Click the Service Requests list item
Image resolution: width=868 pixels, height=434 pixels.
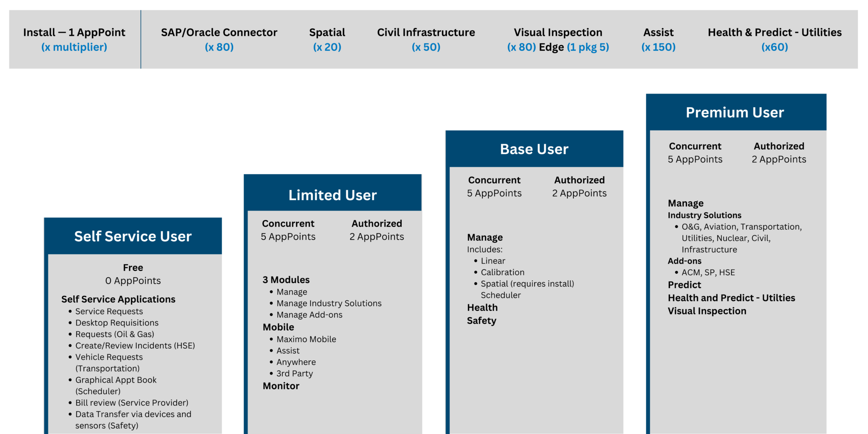(108, 311)
